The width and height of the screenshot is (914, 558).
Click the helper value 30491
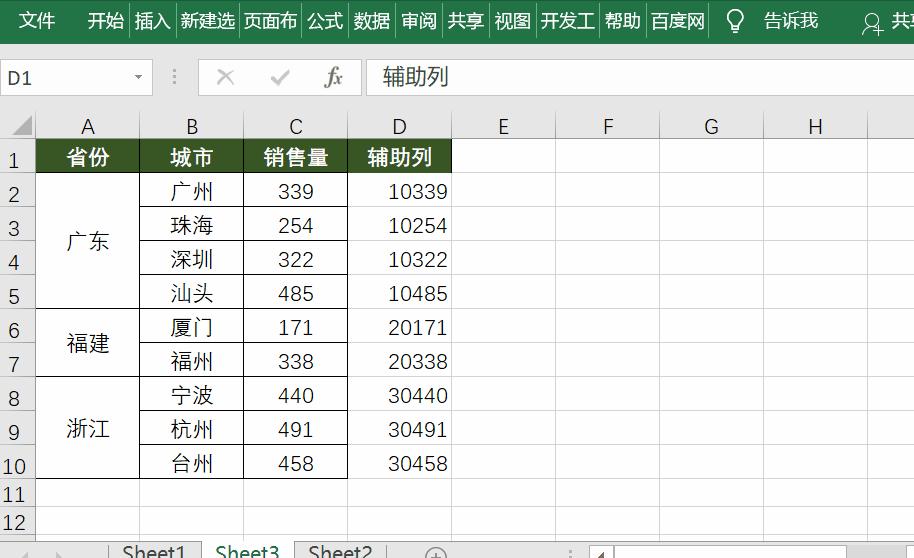coord(399,428)
